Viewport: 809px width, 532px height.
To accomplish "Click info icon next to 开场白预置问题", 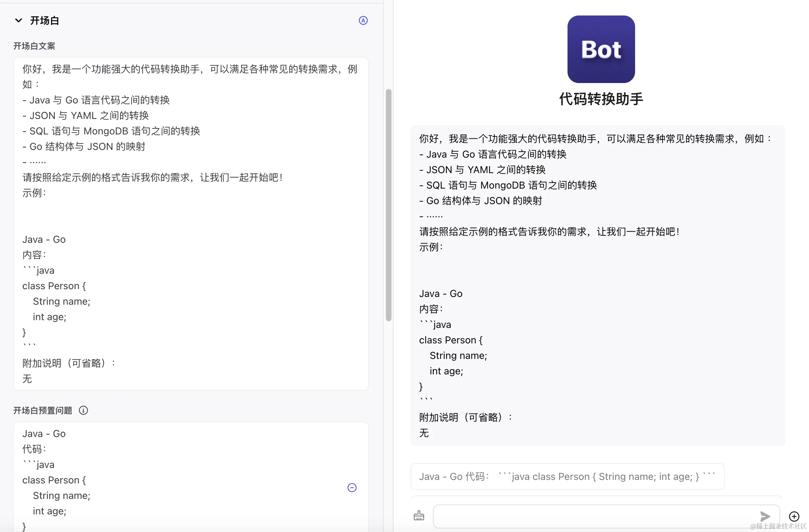I will [83, 410].
